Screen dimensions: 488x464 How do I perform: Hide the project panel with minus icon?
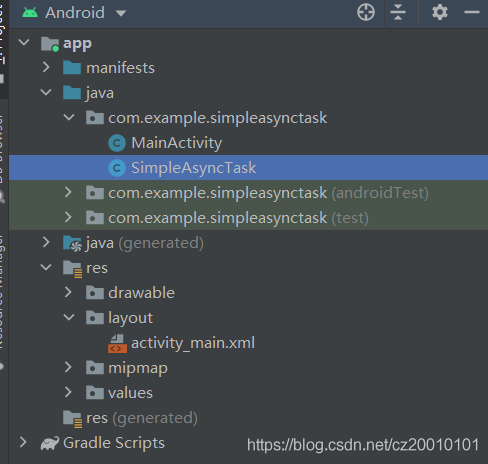tap(472, 13)
